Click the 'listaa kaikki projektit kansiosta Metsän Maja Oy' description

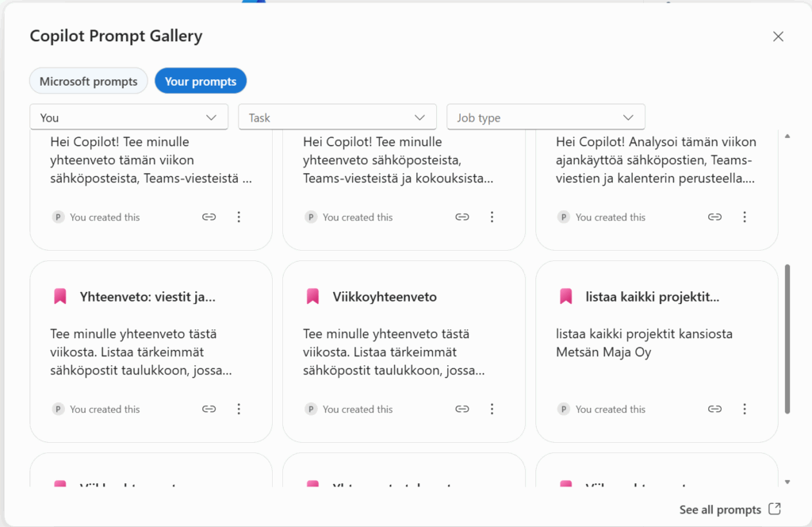pyautogui.click(x=644, y=343)
